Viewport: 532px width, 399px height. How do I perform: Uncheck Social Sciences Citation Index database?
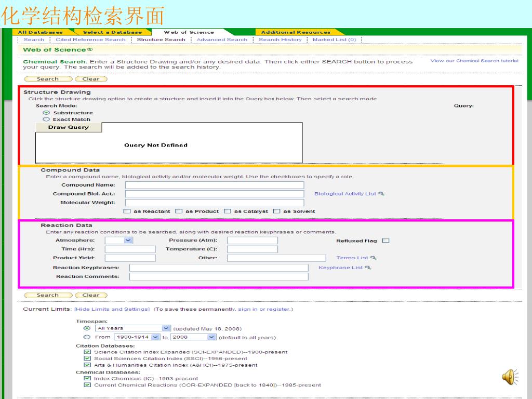point(87,358)
